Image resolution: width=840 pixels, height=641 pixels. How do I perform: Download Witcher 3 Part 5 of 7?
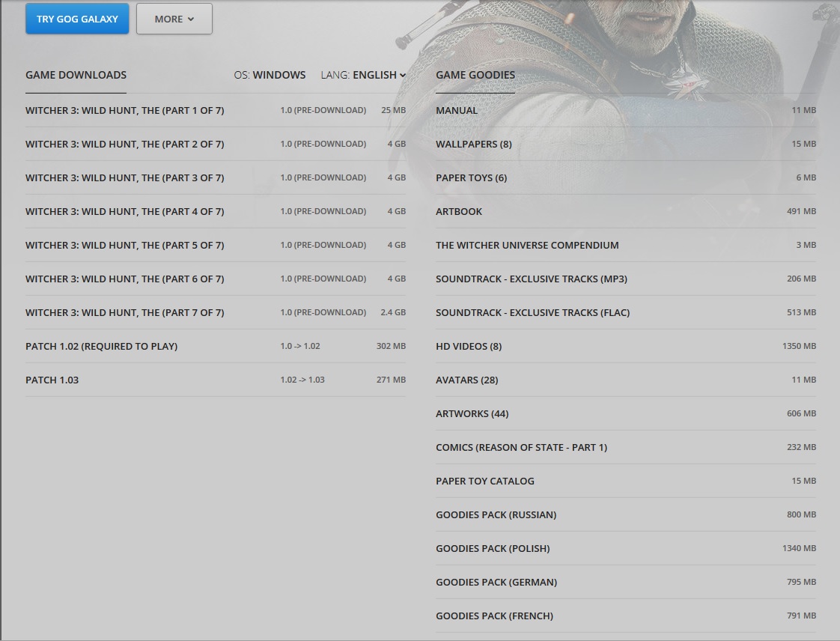click(x=216, y=246)
